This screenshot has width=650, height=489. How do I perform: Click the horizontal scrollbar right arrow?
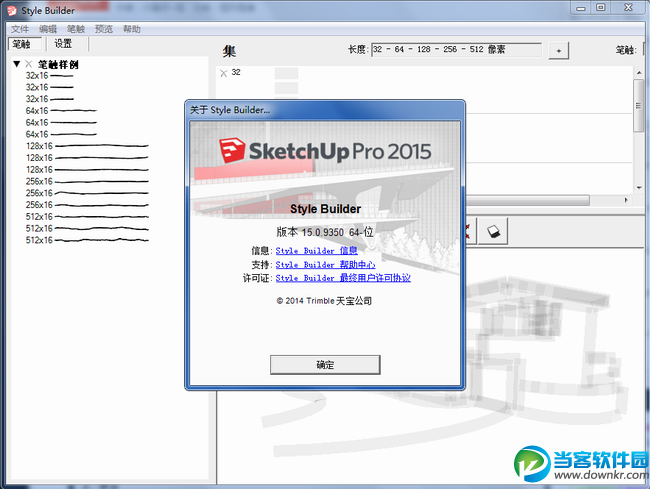626,200
